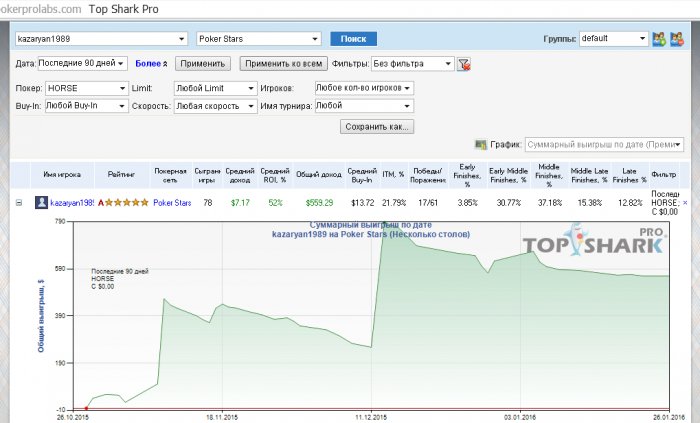Click the player avatar icon for kazaryan1989
This screenshot has width=700, height=423.
click(x=41, y=203)
